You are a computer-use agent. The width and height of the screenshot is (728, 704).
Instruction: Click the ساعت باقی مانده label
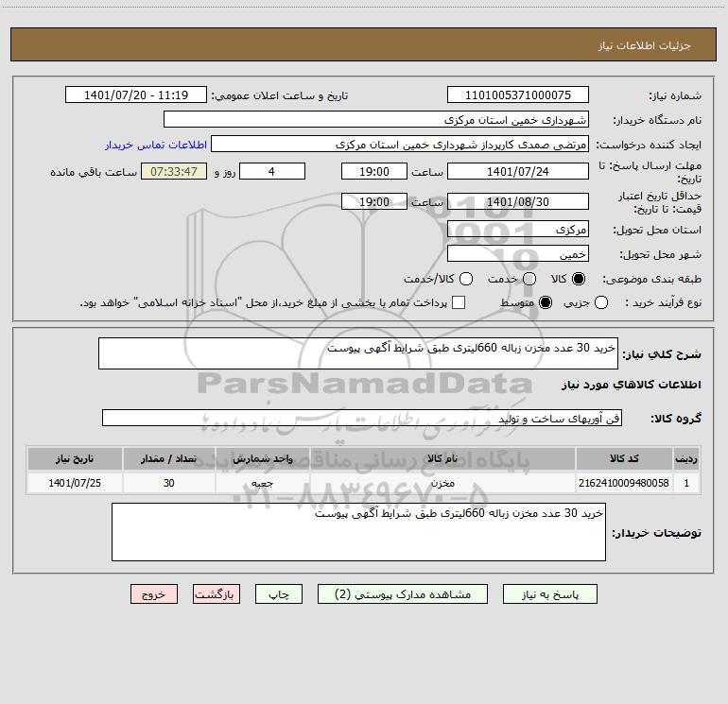[94, 172]
